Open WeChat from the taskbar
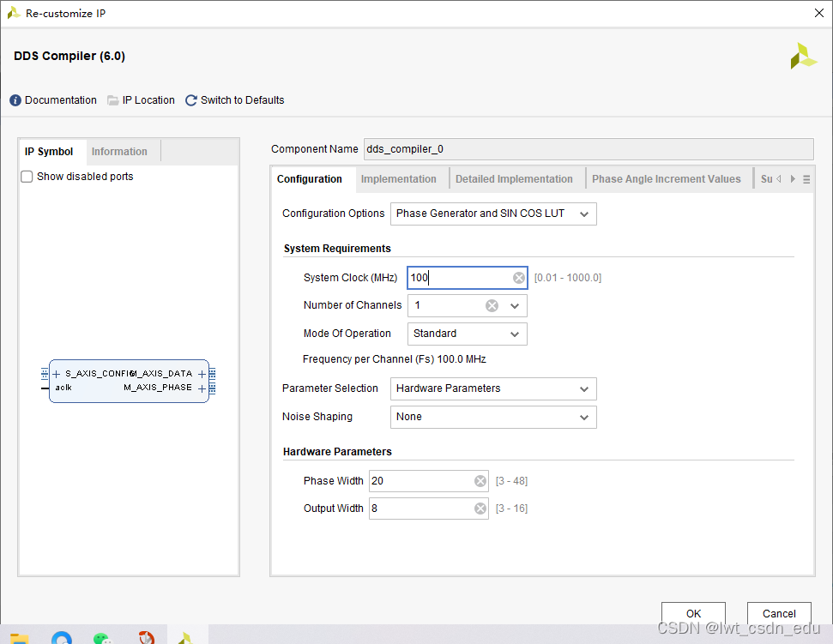 pyautogui.click(x=103, y=638)
